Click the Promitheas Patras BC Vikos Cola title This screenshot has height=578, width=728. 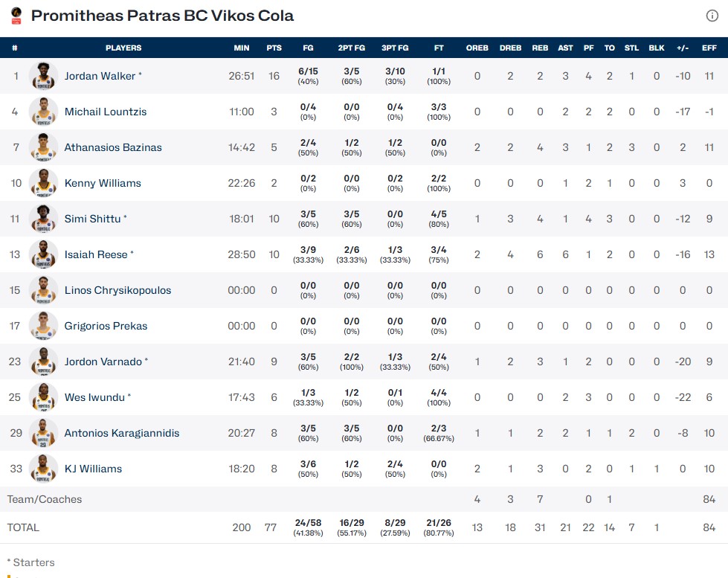click(162, 16)
